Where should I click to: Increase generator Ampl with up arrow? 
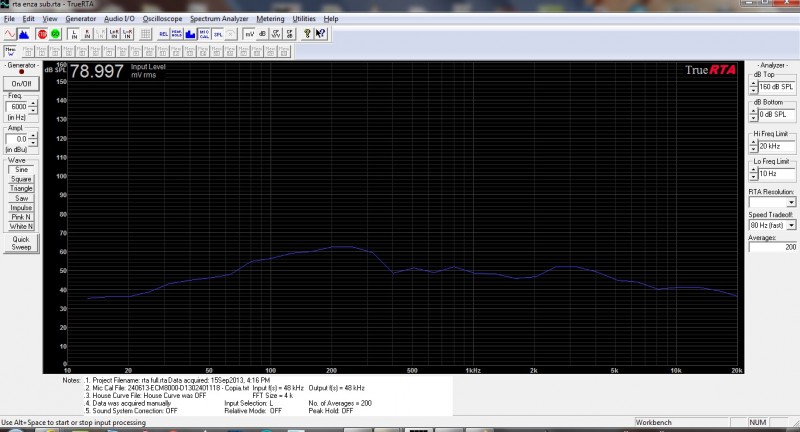[33, 136]
